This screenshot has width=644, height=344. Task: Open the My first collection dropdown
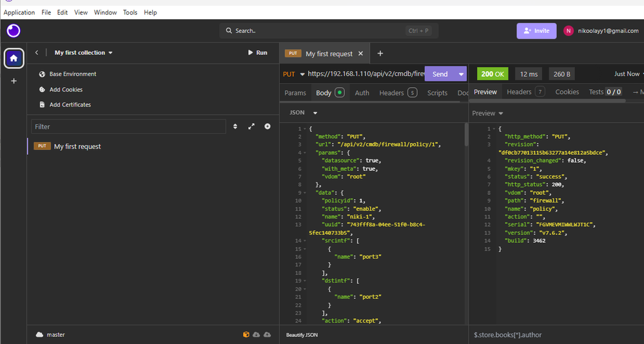83,53
